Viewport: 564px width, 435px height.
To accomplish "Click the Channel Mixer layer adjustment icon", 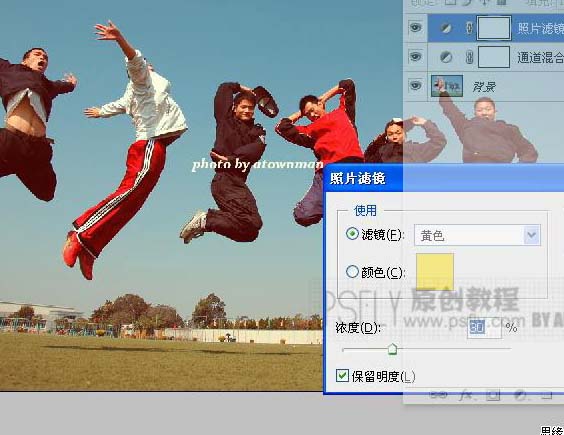I will click(x=446, y=57).
